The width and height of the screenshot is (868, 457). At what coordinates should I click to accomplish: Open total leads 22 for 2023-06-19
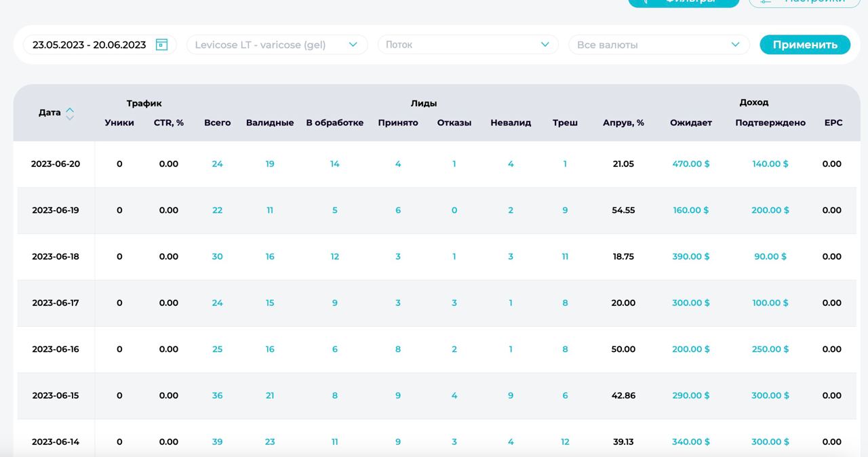(x=217, y=210)
